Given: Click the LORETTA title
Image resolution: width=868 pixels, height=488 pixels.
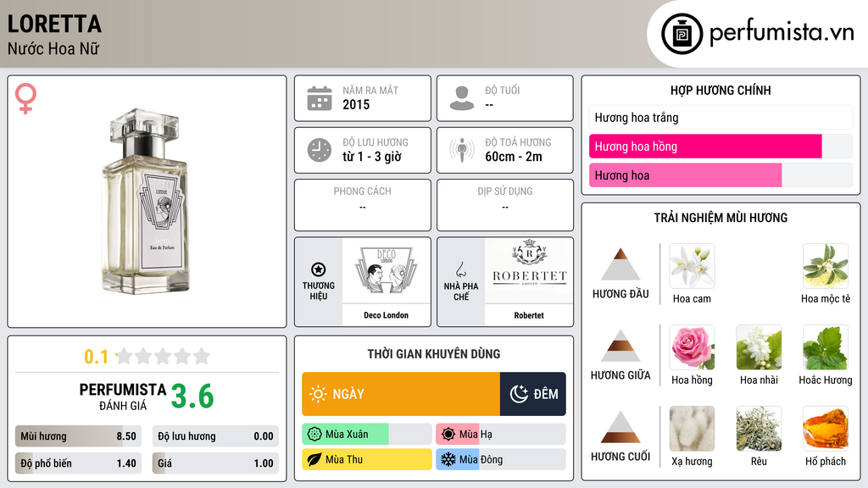Looking at the screenshot, I should point(54,24).
